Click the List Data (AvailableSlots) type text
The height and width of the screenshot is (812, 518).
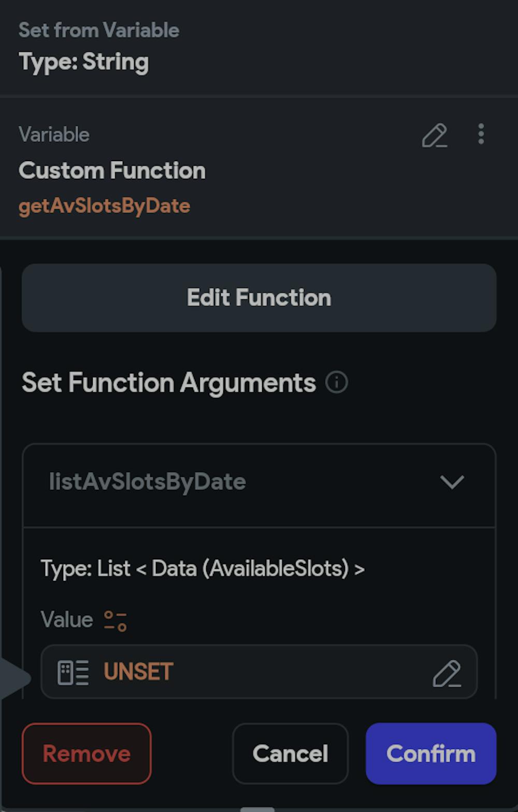pos(203,569)
